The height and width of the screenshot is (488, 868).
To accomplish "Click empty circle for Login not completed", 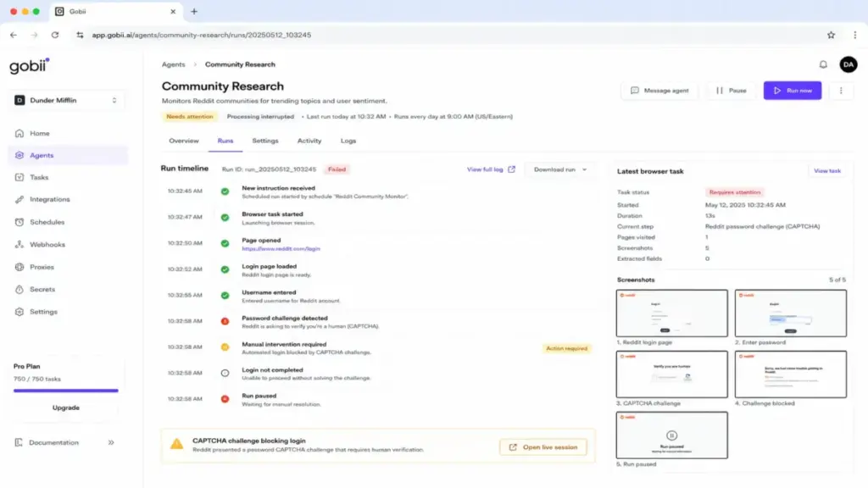I will click(225, 374).
